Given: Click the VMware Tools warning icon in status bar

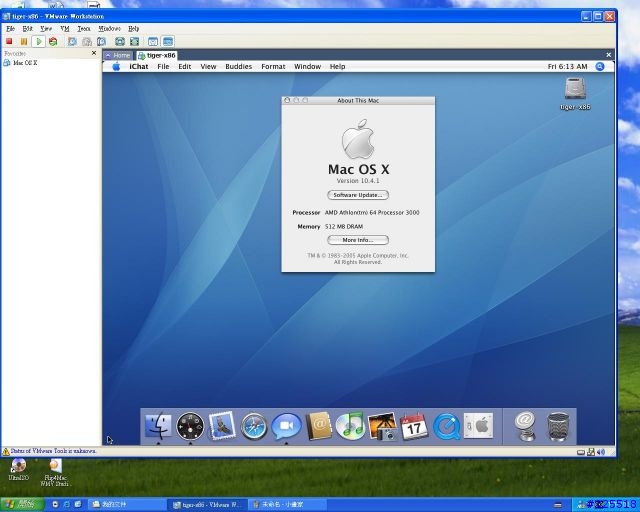Looking at the screenshot, I should tap(6, 452).
